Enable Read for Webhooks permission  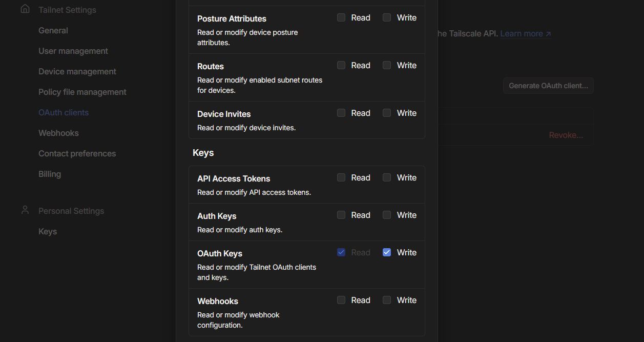click(341, 300)
